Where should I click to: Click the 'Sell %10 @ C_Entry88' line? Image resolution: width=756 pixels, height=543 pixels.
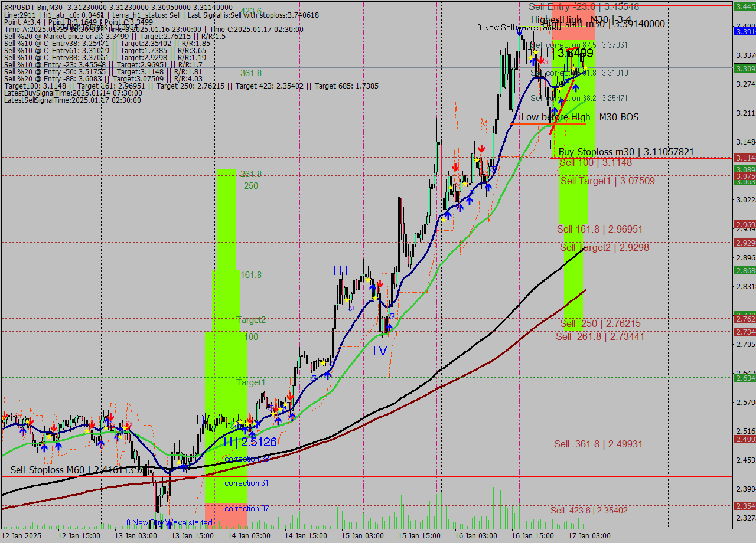coord(105,58)
